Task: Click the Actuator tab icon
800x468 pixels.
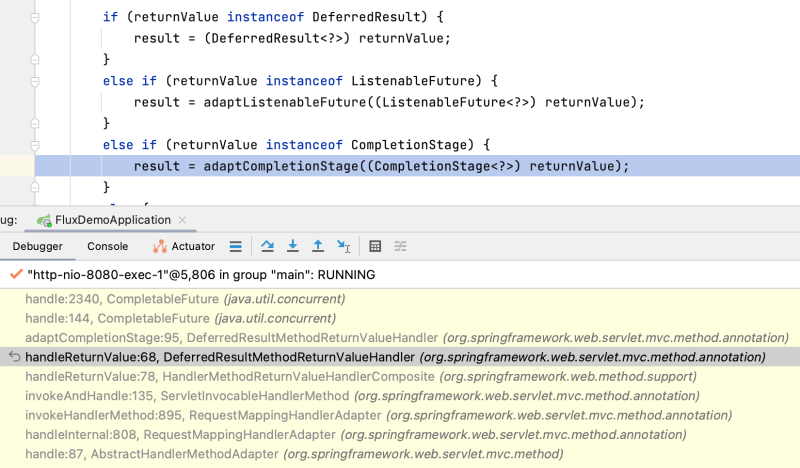Action: click(x=160, y=246)
